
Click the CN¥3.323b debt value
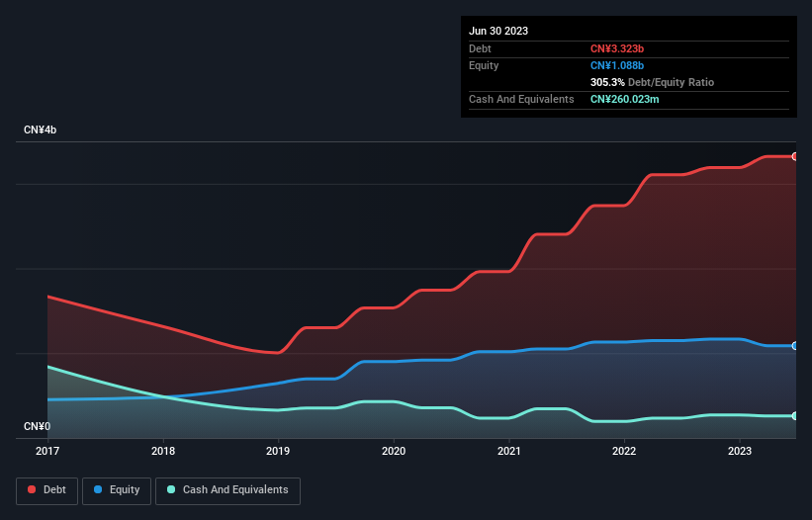click(x=617, y=48)
